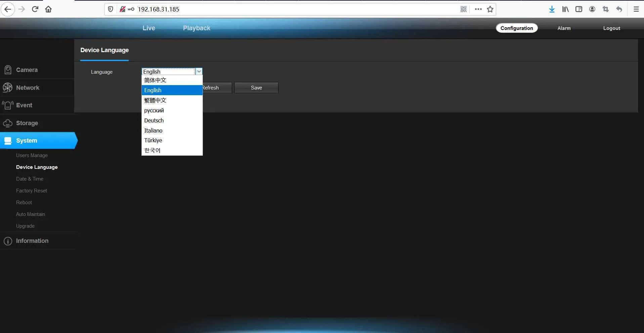Image resolution: width=644 pixels, height=333 pixels.
Task: Collapse the Language dropdown arrow
Action: pos(199,71)
